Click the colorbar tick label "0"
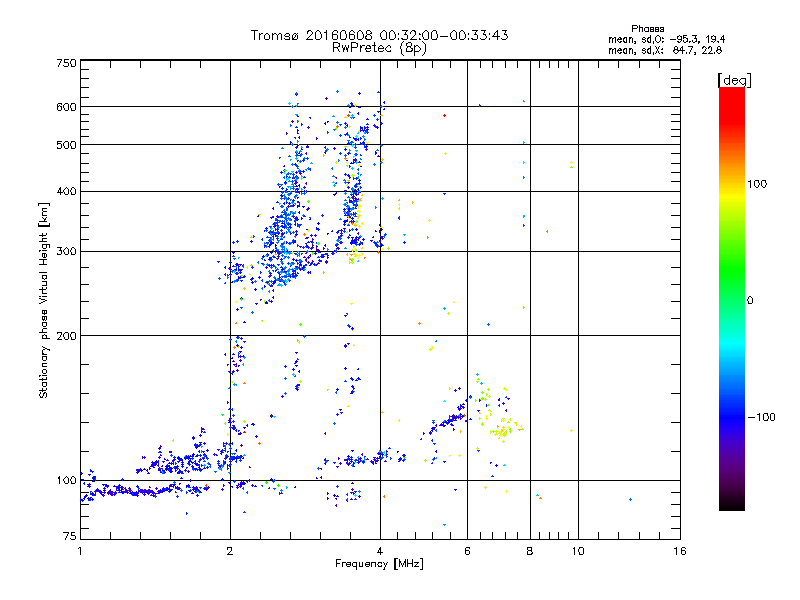This screenshot has width=800, height=600. pyautogui.click(x=750, y=301)
